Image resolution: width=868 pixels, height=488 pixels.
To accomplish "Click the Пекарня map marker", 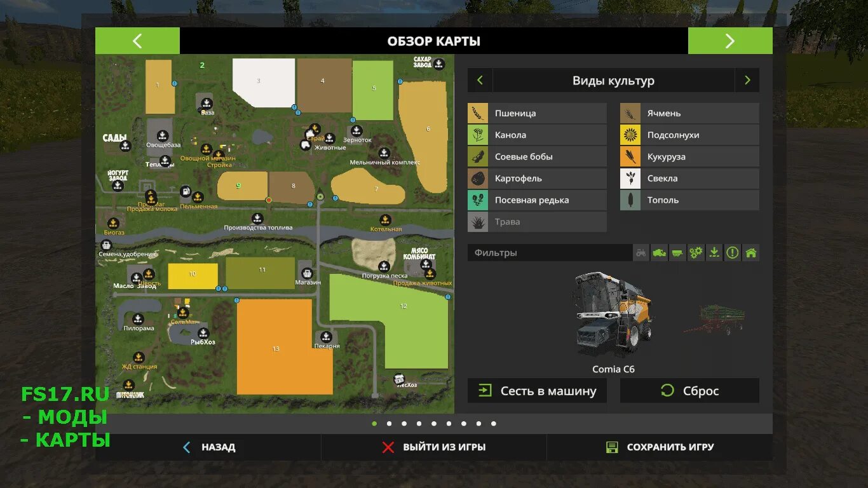I will click(326, 337).
